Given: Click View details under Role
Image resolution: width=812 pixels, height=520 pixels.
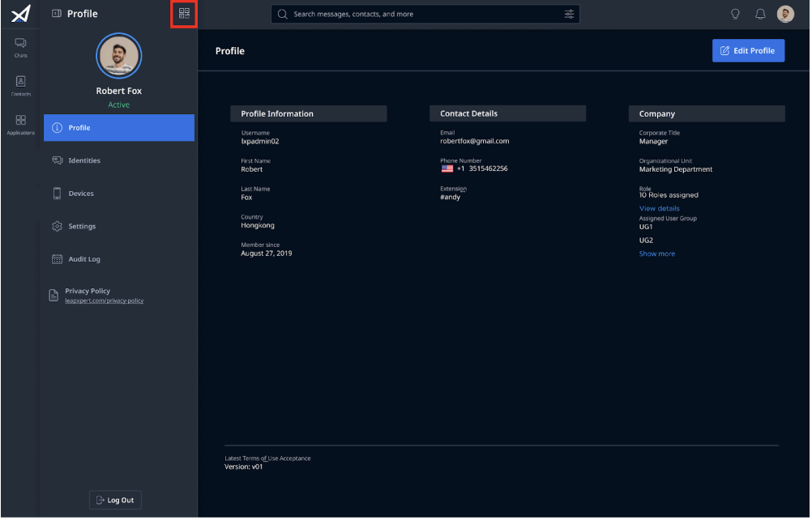Looking at the screenshot, I should pyautogui.click(x=660, y=208).
